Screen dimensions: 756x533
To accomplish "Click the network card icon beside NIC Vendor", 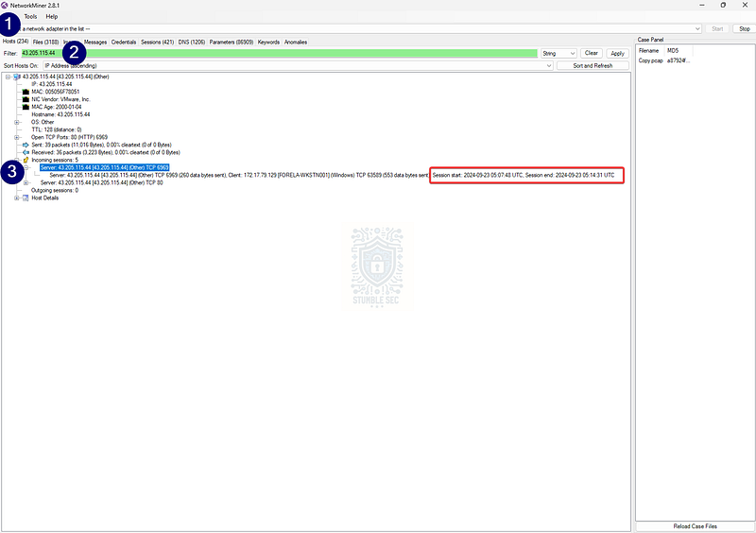I will [26, 99].
